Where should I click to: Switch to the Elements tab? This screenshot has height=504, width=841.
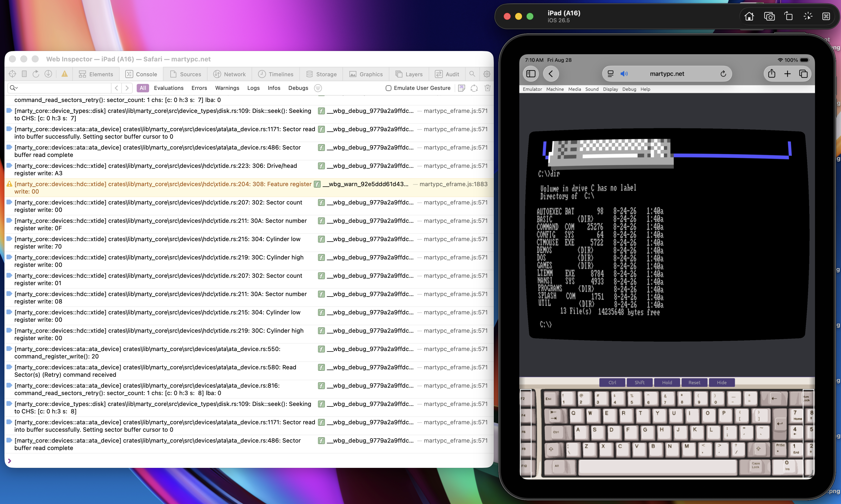96,74
